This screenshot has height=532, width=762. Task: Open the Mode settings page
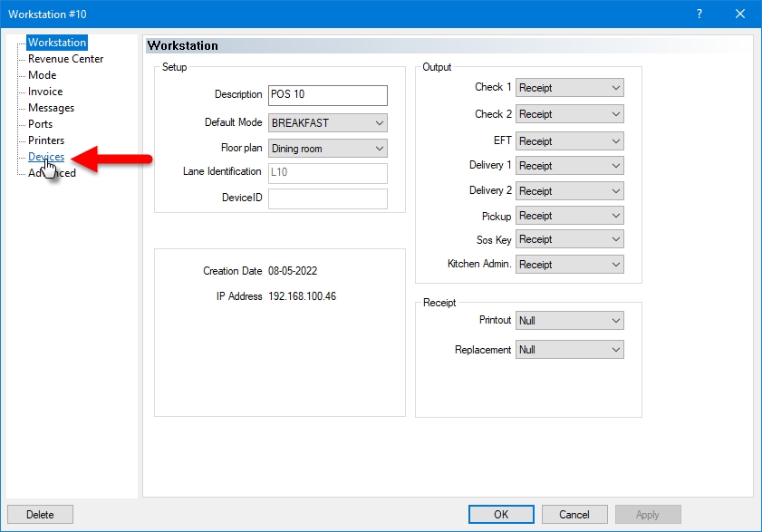point(42,75)
